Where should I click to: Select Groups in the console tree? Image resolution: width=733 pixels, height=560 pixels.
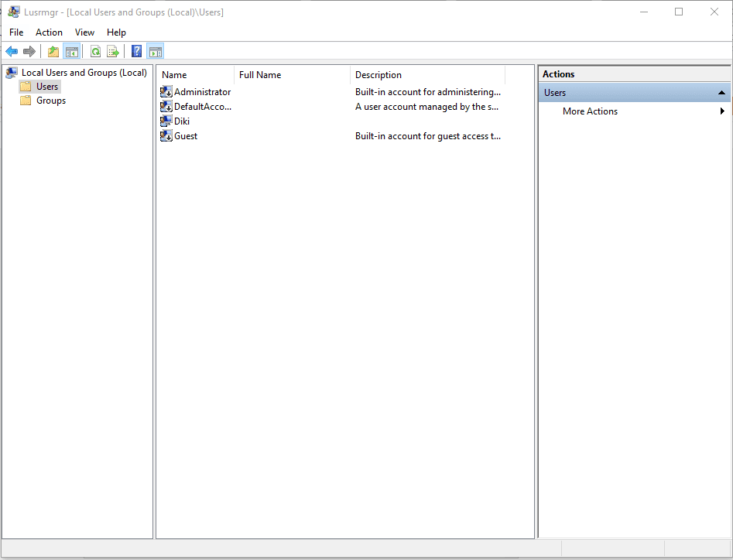pos(51,101)
